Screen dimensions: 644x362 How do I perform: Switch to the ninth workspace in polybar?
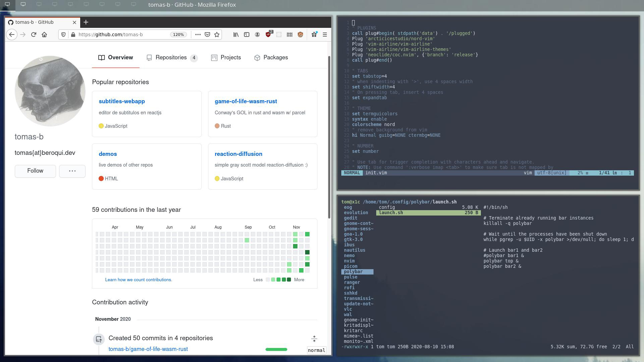point(134,4)
